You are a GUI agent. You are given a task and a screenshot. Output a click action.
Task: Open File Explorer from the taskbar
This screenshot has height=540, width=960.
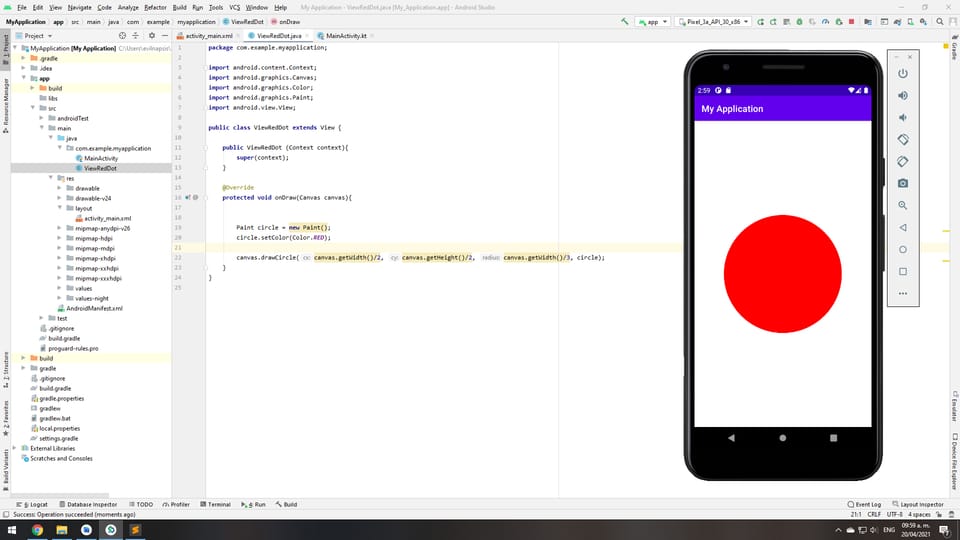pos(62,530)
